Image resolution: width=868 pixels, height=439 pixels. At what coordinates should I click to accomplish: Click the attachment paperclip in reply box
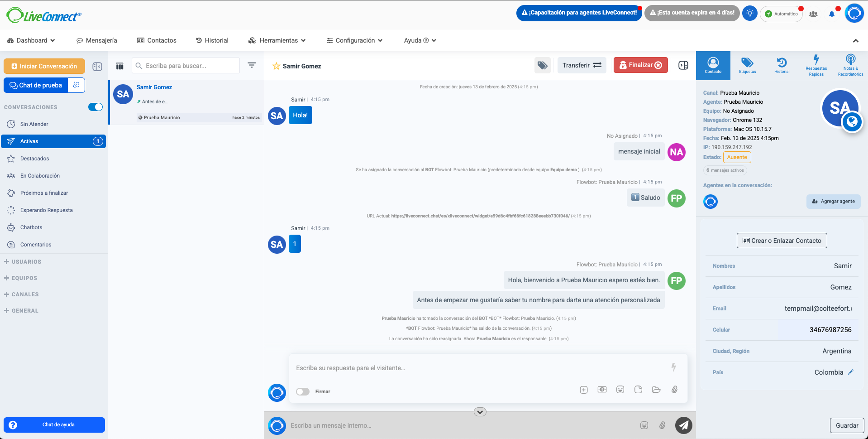674,390
